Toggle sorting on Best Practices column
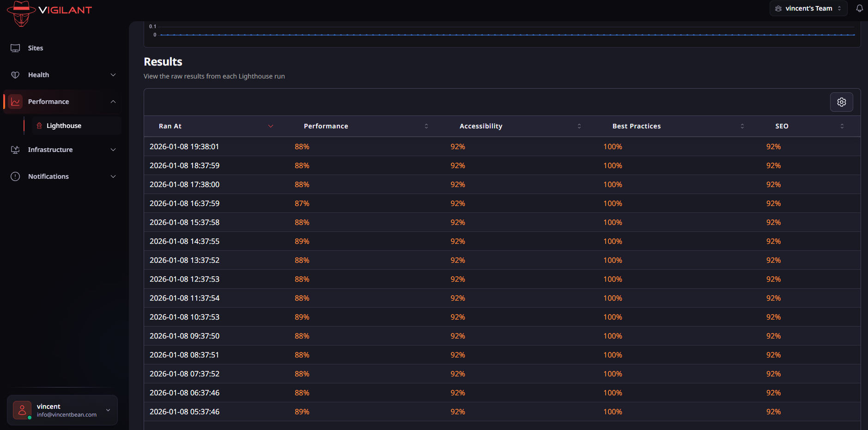 [742, 126]
